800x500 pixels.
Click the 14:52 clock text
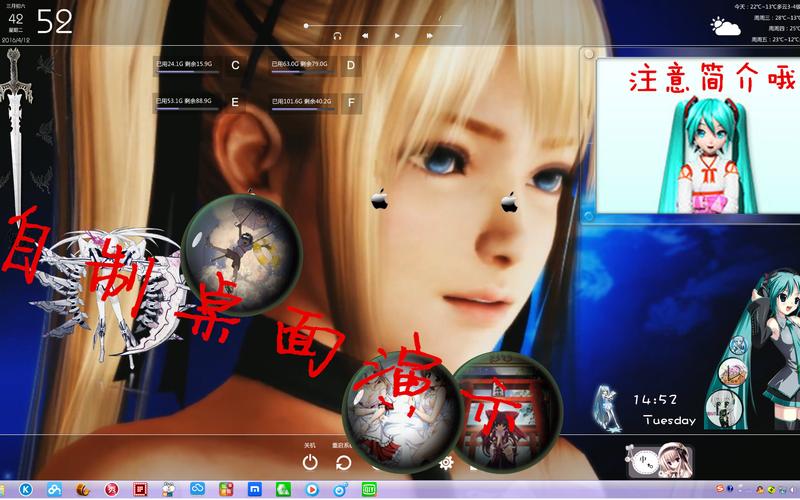(655, 399)
